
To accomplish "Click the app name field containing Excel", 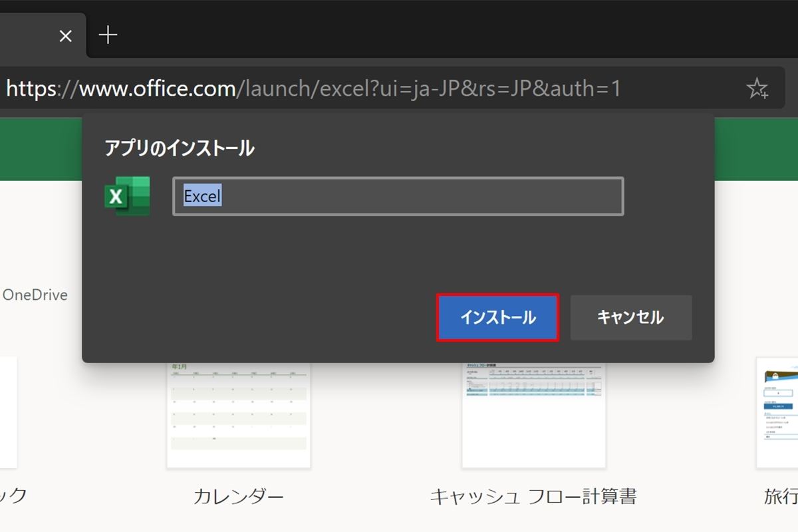I will [x=398, y=196].
